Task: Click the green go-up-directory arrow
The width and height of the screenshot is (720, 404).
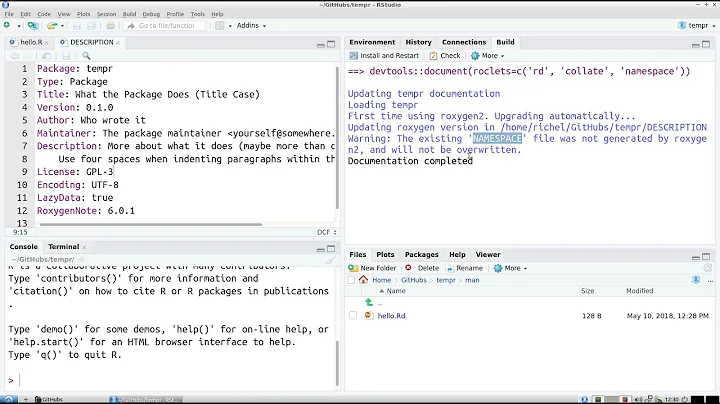Action: click(369, 302)
